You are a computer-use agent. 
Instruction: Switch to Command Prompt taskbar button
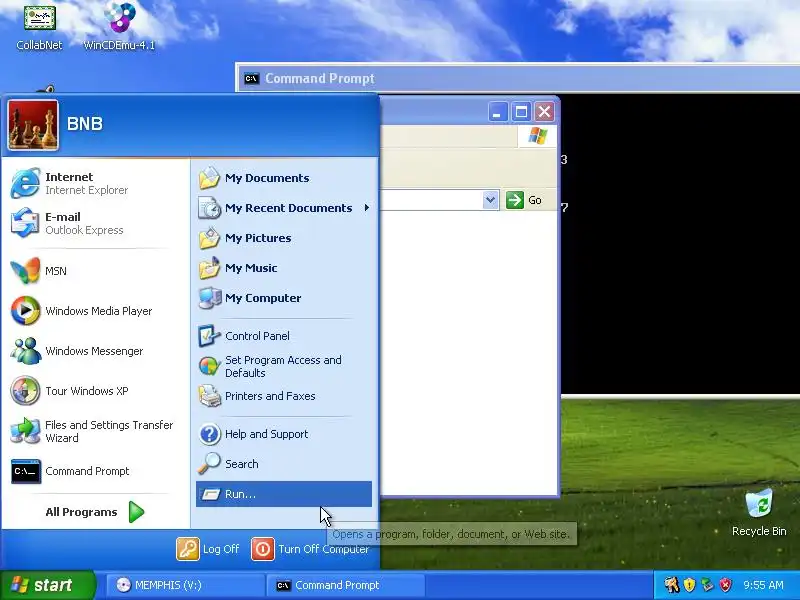(x=345, y=585)
